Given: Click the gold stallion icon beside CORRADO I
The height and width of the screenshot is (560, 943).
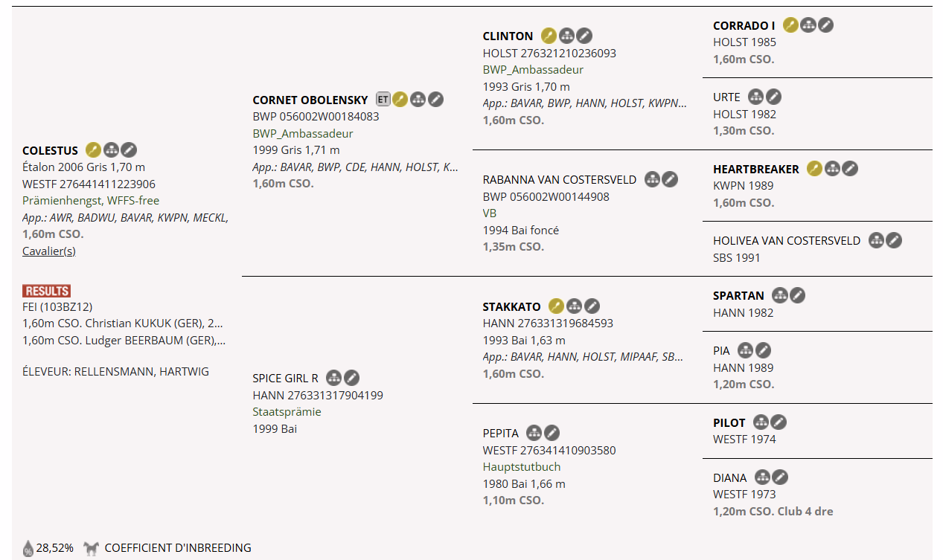Looking at the screenshot, I should coord(790,25).
